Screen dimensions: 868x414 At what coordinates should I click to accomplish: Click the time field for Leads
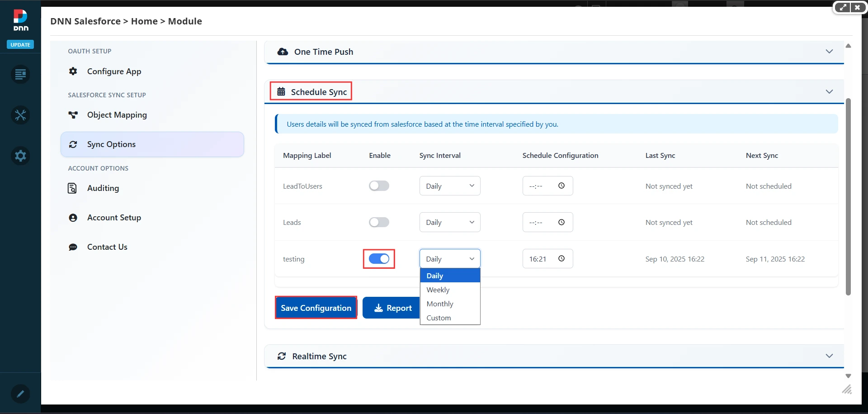click(547, 222)
